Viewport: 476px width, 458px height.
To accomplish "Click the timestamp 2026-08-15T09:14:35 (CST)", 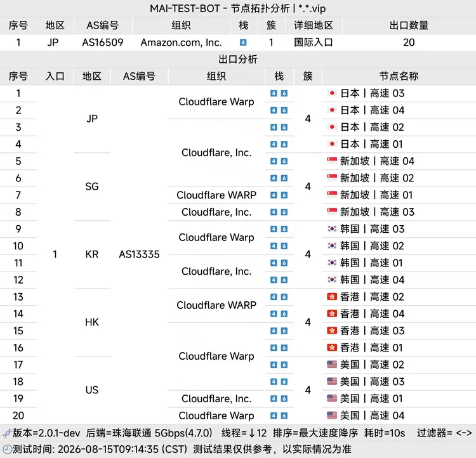I will (x=122, y=449).
